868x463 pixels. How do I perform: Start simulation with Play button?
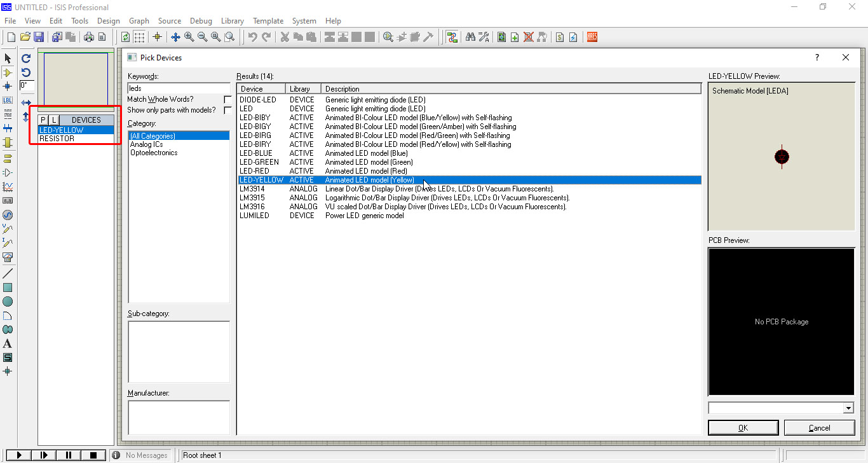(19, 455)
